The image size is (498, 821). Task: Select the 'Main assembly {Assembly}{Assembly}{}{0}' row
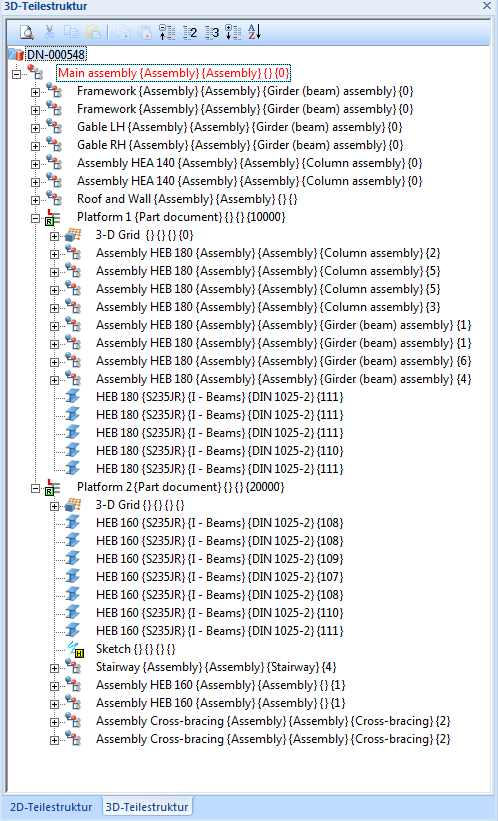tap(173, 73)
